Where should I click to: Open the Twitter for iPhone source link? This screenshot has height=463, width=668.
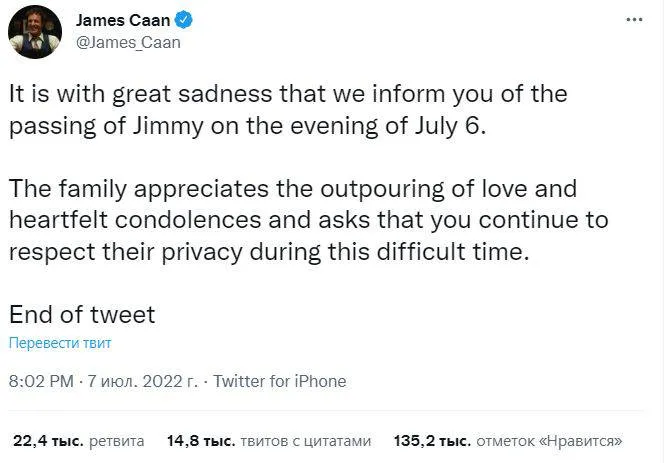[279, 381]
